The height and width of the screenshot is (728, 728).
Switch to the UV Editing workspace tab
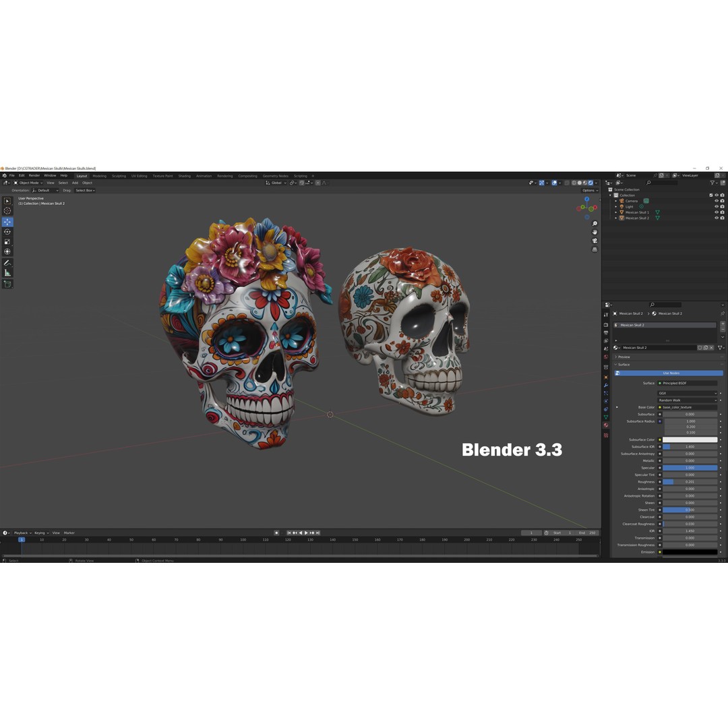click(140, 176)
